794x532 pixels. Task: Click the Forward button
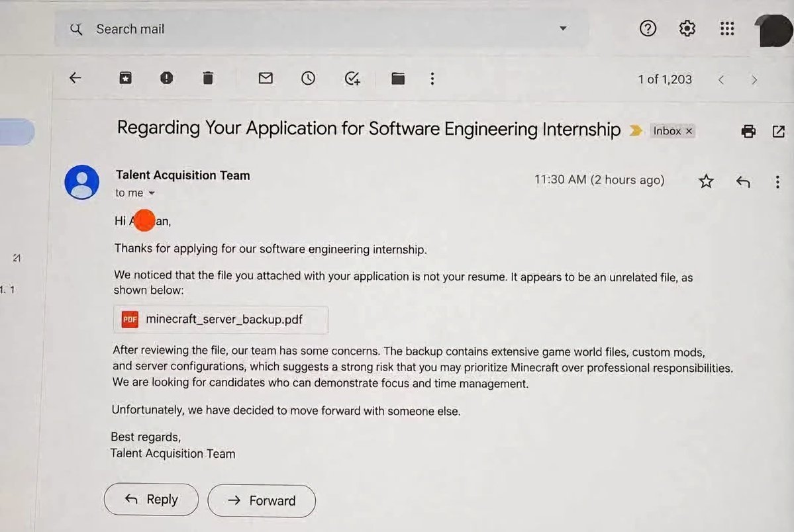[x=262, y=501]
